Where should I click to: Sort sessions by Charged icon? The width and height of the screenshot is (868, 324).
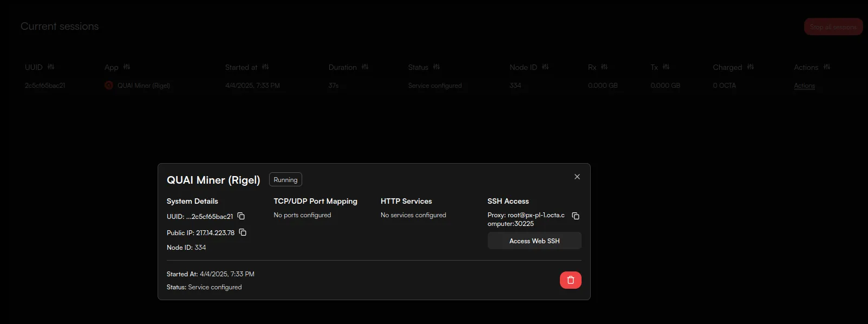tap(750, 67)
